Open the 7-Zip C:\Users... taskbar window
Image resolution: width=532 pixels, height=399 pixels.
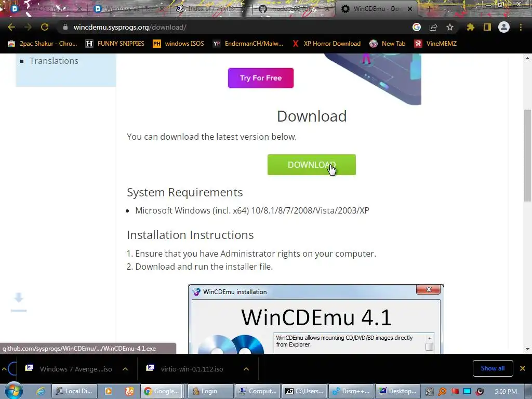(x=304, y=391)
